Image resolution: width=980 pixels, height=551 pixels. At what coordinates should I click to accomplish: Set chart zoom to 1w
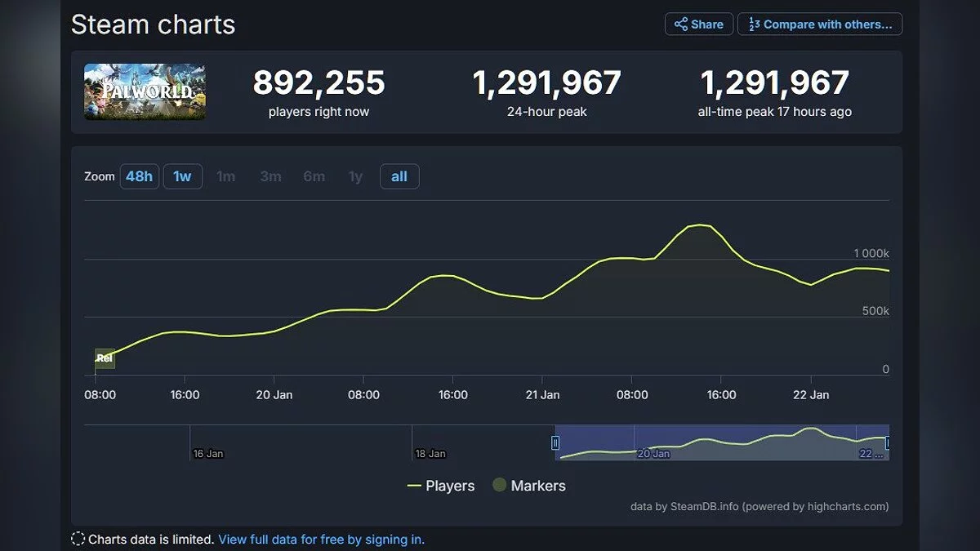pos(182,176)
